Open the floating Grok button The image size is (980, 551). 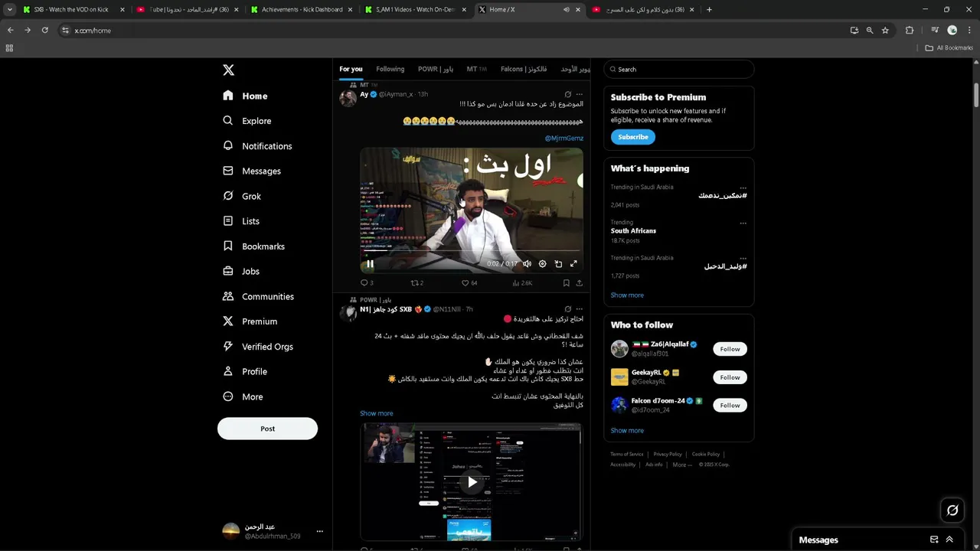[x=952, y=510]
